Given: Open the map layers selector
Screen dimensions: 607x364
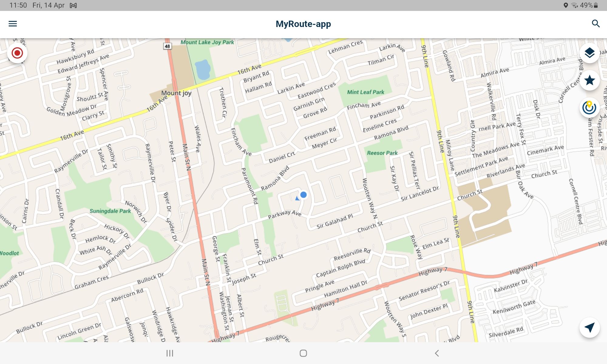Looking at the screenshot, I should tap(589, 53).
